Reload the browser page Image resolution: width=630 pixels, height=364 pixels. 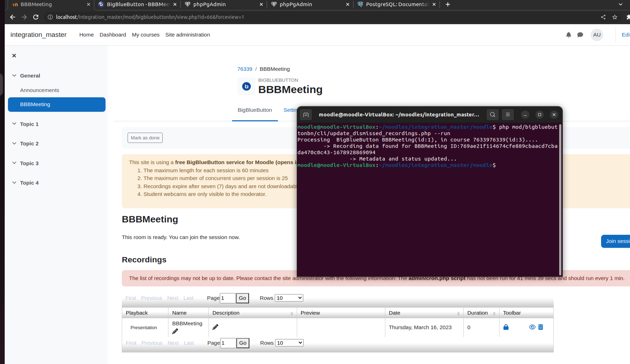tap(36, 17)
